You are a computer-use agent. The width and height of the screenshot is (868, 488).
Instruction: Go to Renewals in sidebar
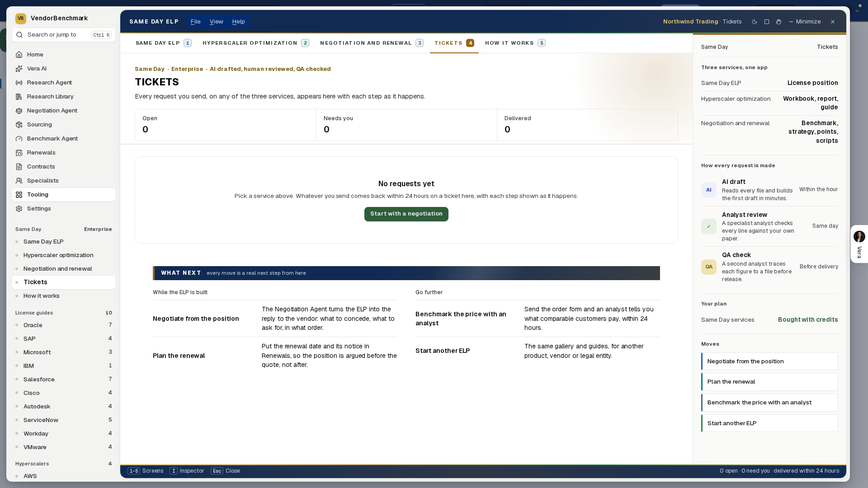click(x=63, y=153)
